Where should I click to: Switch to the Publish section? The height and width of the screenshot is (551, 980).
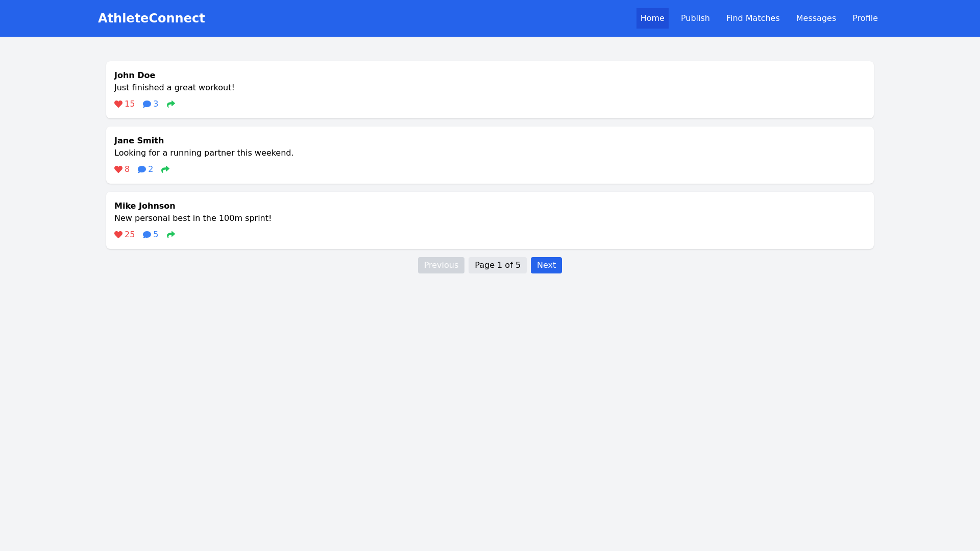[x=695, y=18]
